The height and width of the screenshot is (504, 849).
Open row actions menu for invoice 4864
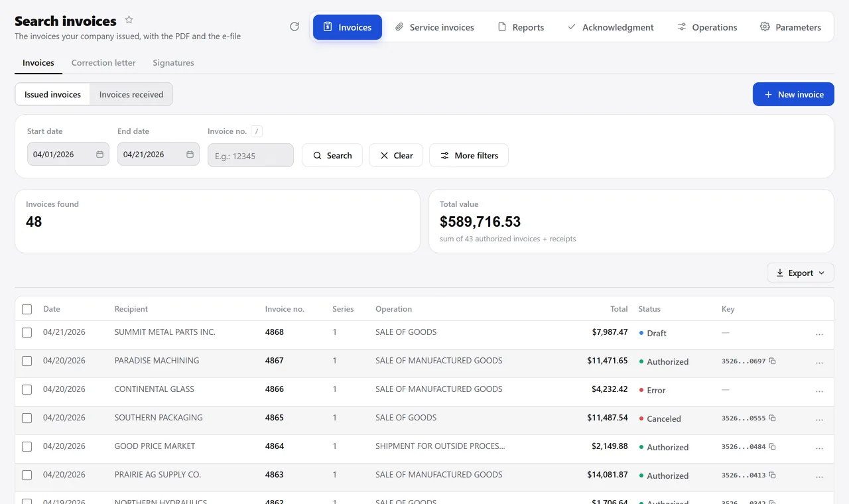819,449
